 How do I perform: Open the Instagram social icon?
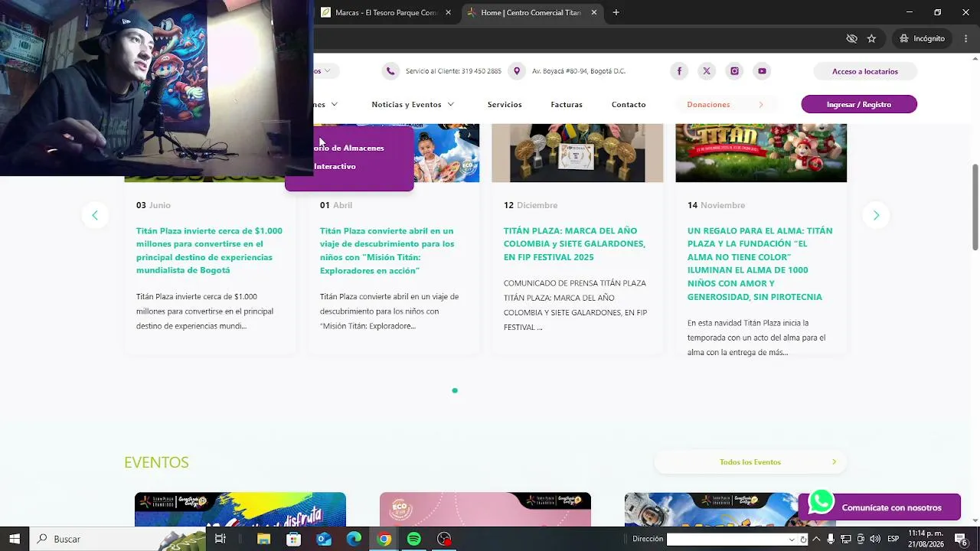(x=734, y=71)
